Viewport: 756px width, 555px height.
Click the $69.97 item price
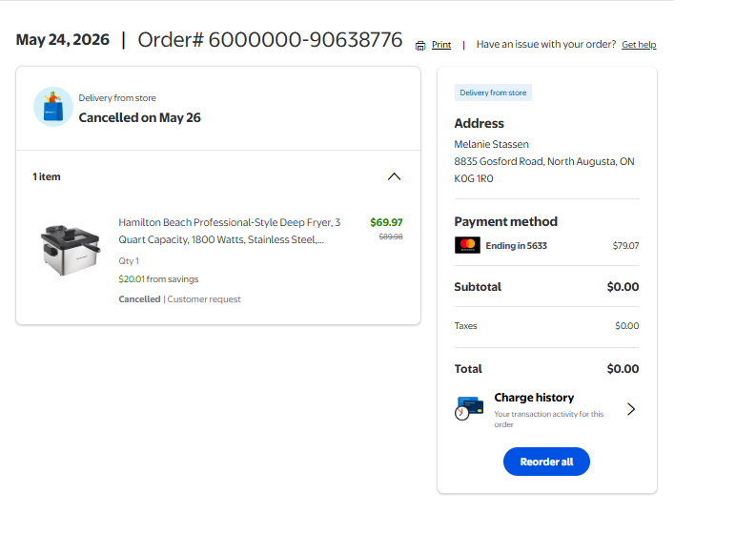point(386,222)
